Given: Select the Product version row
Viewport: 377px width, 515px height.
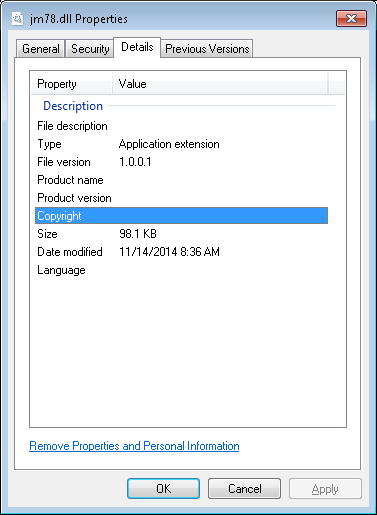Looking at the screenshot, I should tap(181, 198).
